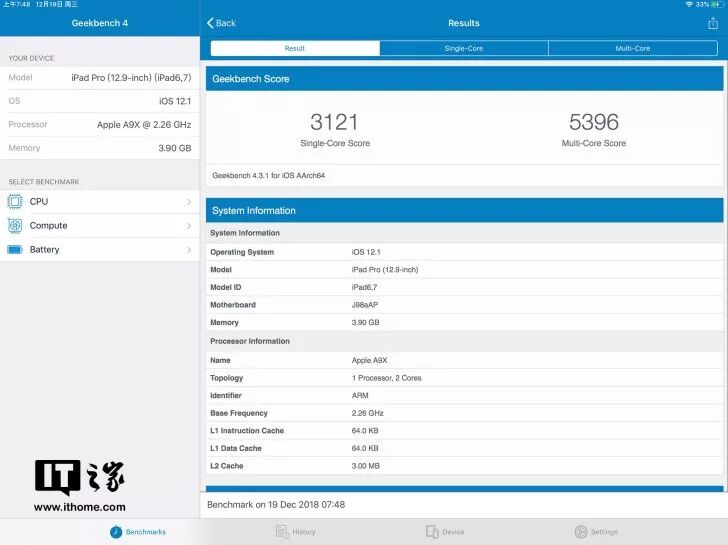728x545 pixels.
Task: Select the Memory 3.90 GB table value
Action: (365, 323)
